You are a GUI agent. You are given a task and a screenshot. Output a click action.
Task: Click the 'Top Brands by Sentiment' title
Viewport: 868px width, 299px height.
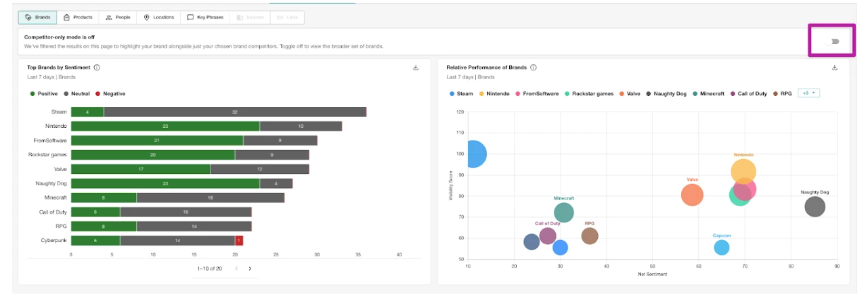coord(58,68)
